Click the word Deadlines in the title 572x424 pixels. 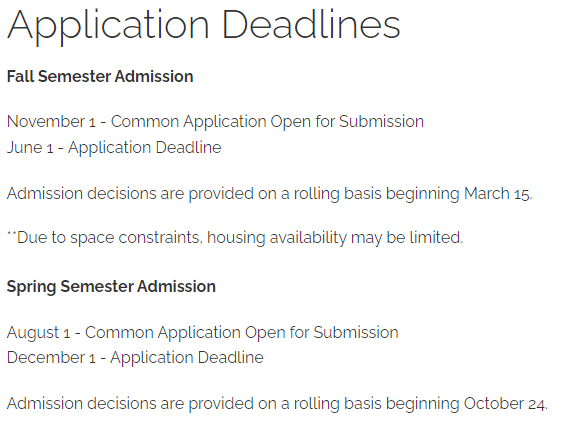click(311, 25)
